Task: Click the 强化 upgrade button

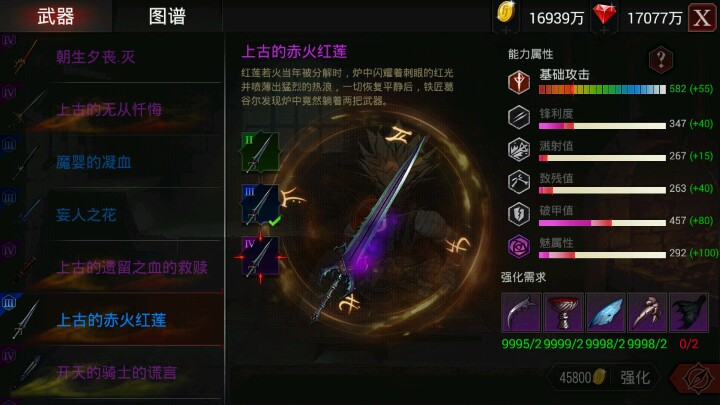Action: 635,378
